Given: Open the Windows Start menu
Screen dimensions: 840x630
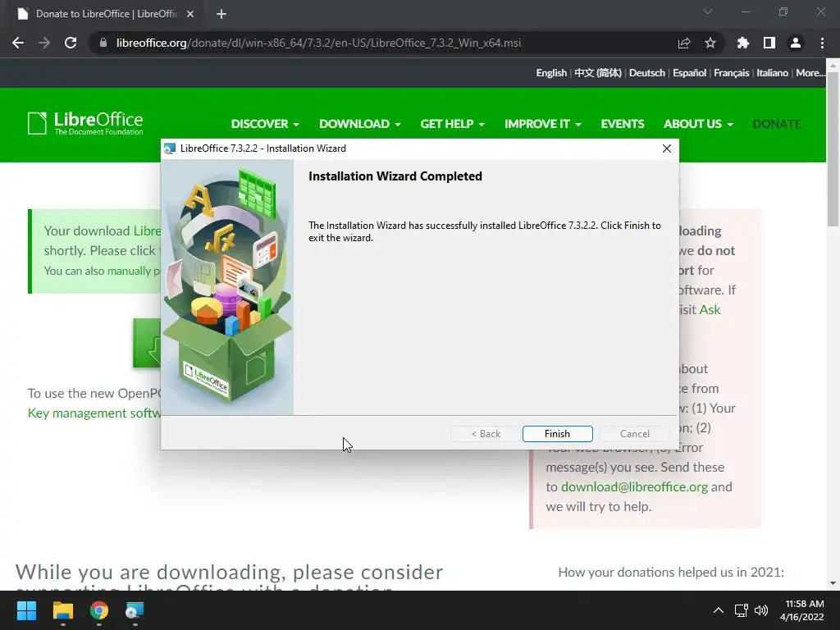Looking at the screenshot, I should pyautogui.click(x=26, y=610).
